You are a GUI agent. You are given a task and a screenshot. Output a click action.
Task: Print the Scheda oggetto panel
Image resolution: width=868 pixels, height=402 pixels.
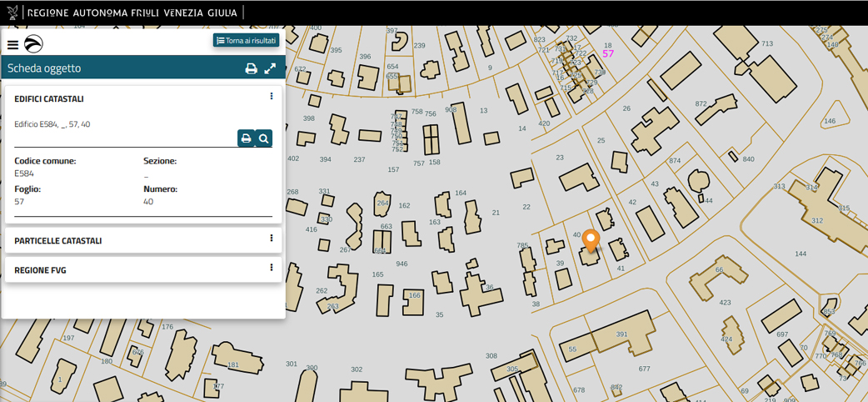pos(251,68)
